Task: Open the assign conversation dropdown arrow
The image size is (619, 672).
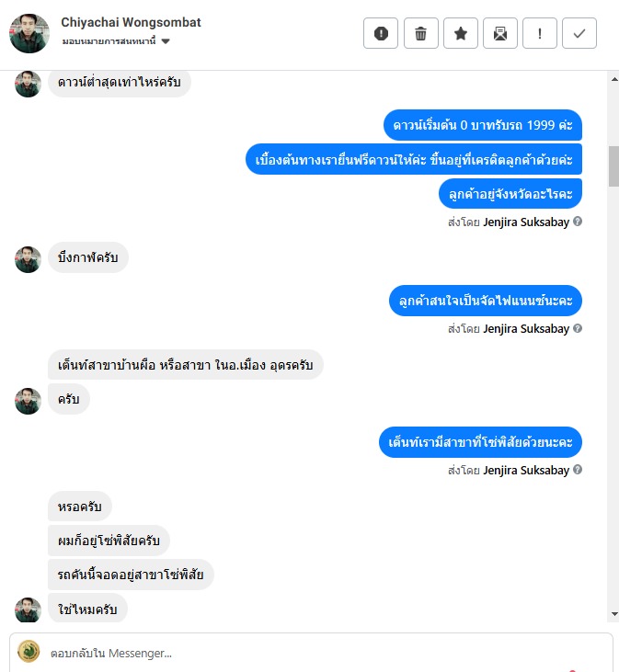Action: pos(166,41)
